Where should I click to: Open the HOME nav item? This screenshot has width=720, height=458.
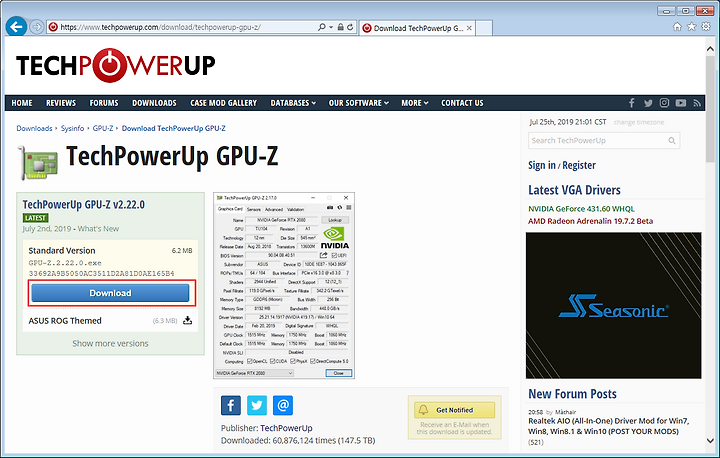click(x=22, y=103)
